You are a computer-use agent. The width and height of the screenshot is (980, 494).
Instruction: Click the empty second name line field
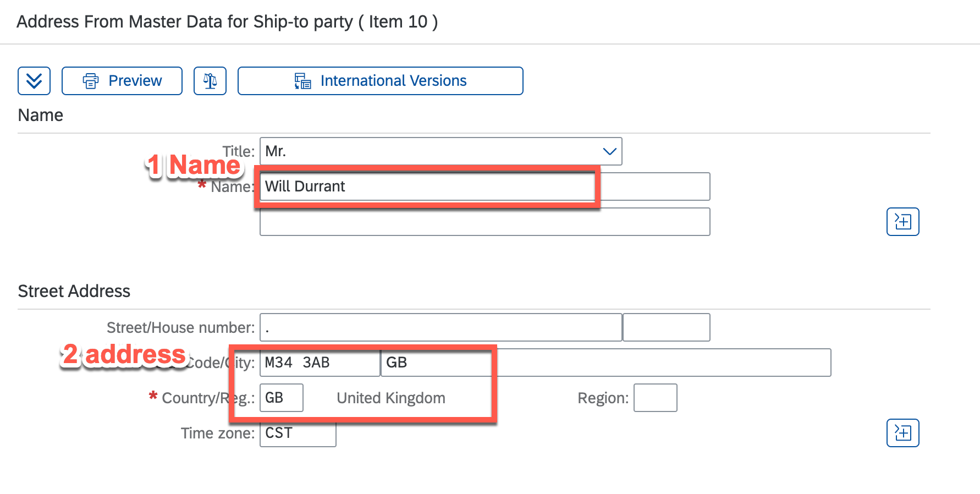coord(484,222)
